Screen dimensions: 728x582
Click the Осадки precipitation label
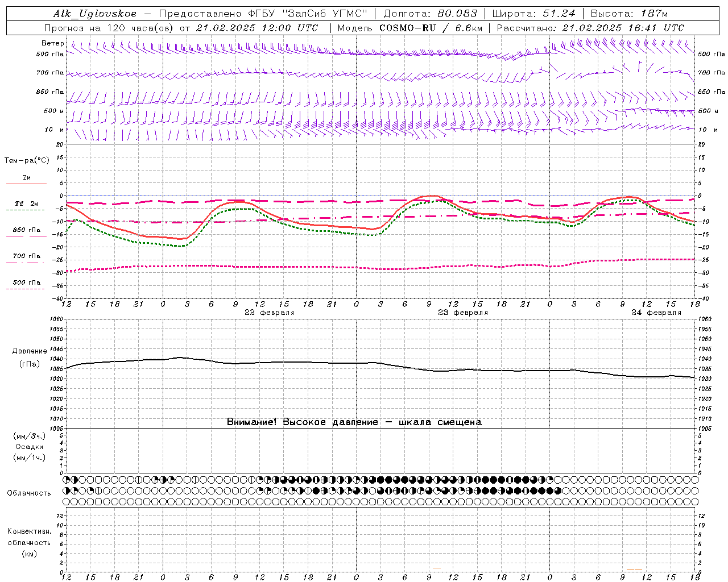point(30,447)
